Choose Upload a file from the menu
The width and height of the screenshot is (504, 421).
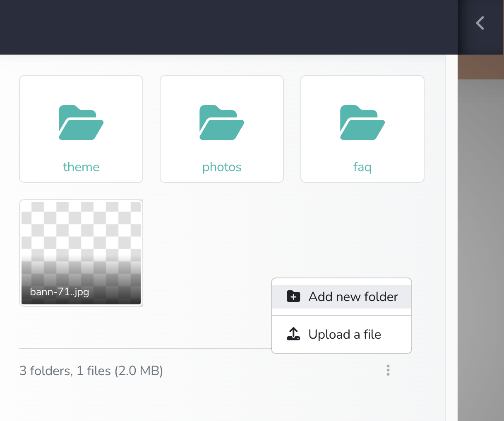342,334
